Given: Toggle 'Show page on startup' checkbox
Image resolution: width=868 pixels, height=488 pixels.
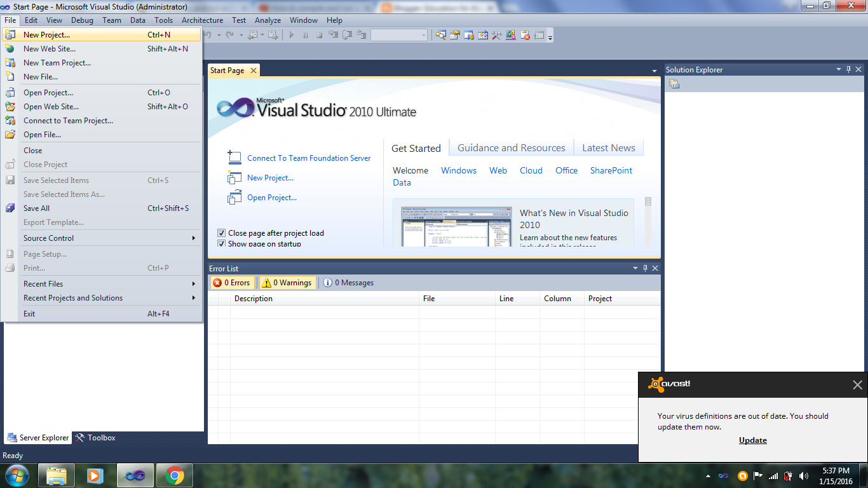Looking at the screenshot, I should [x=222, y=243].
